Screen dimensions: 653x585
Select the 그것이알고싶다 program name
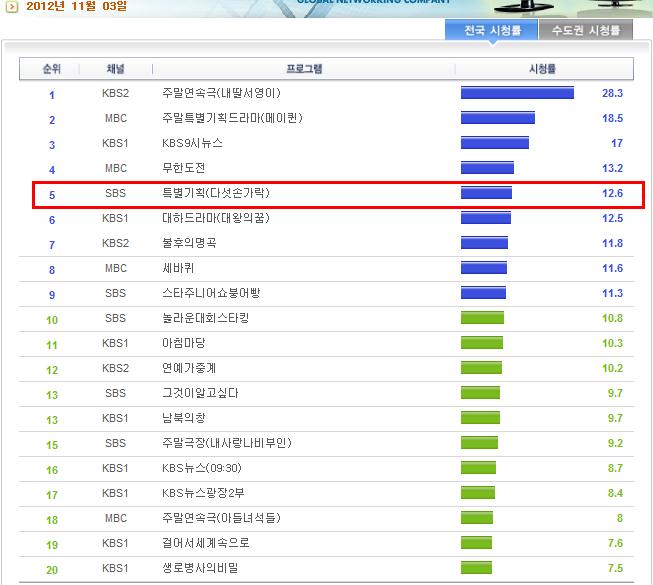[200, 393]
